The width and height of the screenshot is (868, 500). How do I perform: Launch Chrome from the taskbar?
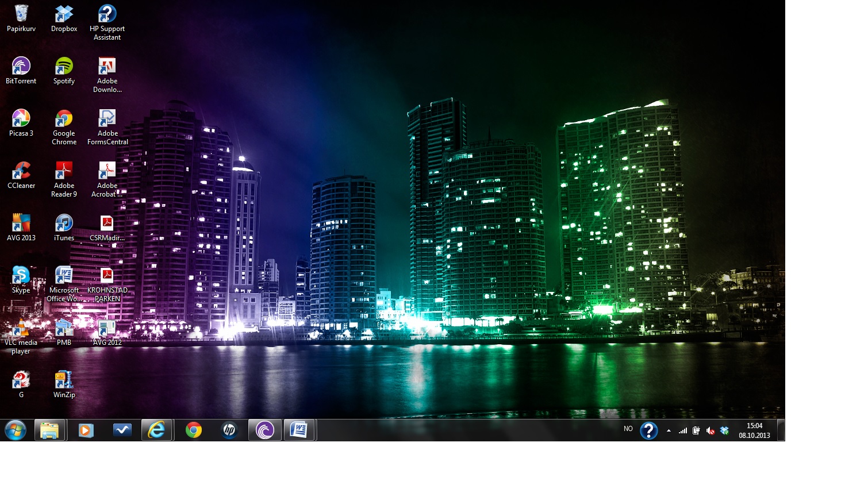point(194,430)
